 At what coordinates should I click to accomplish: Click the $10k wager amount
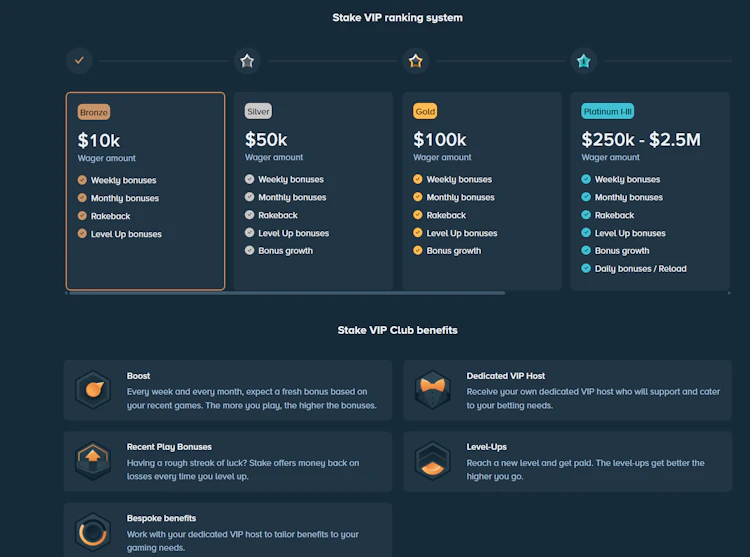click(99, 141)
